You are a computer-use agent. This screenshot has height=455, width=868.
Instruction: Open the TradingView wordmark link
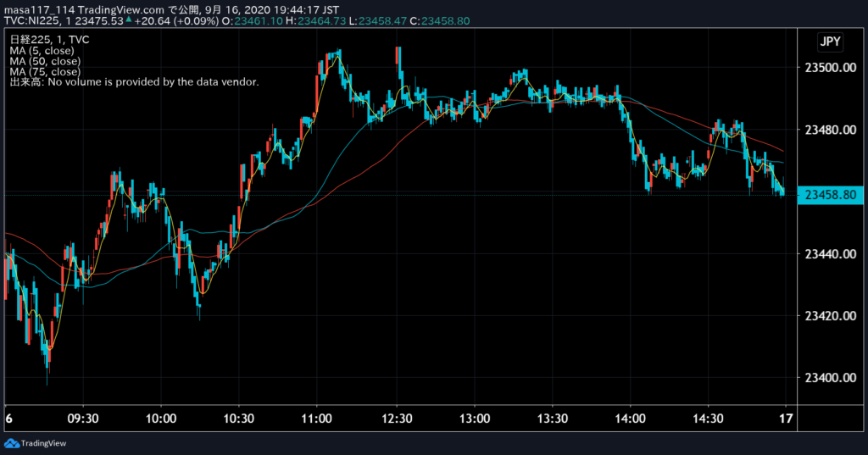click(x=43, y=443)
